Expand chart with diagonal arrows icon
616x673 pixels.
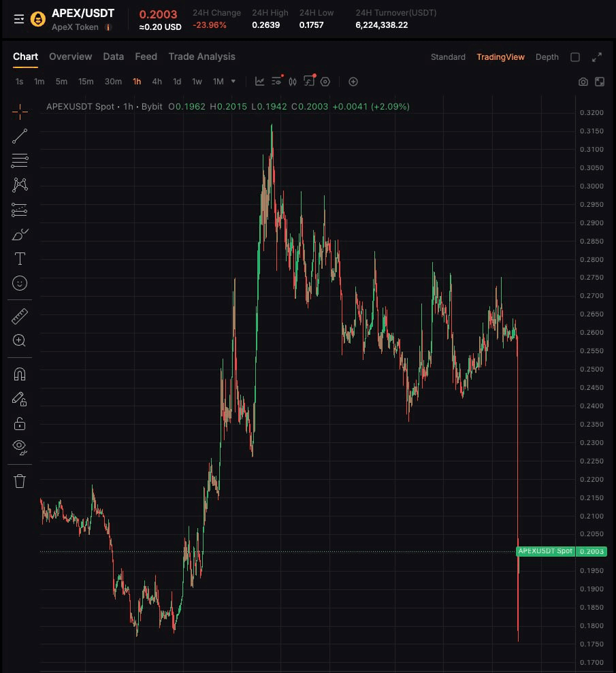pos(597,57)
